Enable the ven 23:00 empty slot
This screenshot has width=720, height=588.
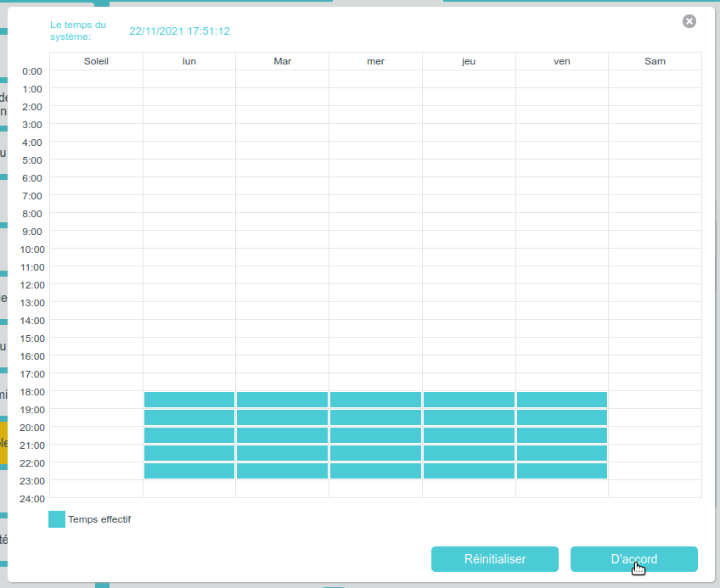coord(562,489)
